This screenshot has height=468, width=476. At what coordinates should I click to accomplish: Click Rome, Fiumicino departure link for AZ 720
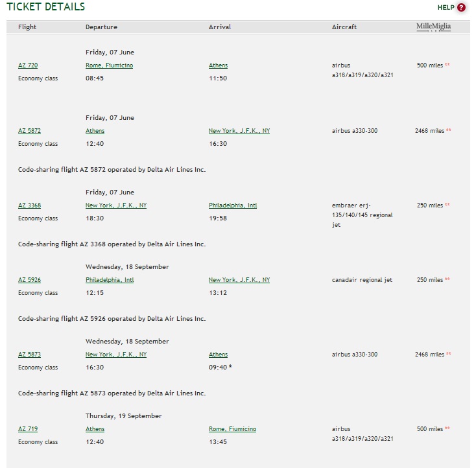110,65
